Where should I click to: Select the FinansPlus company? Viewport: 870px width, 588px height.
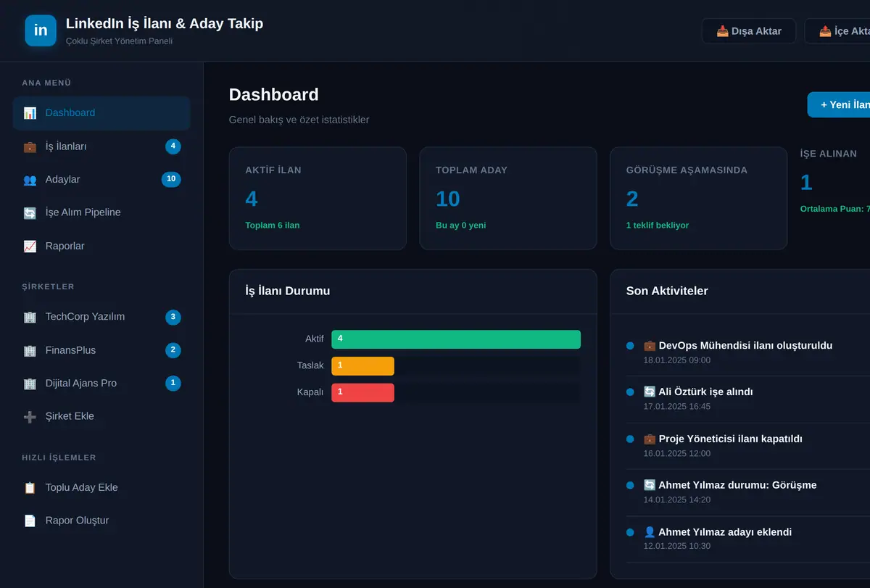pos(101,350)
